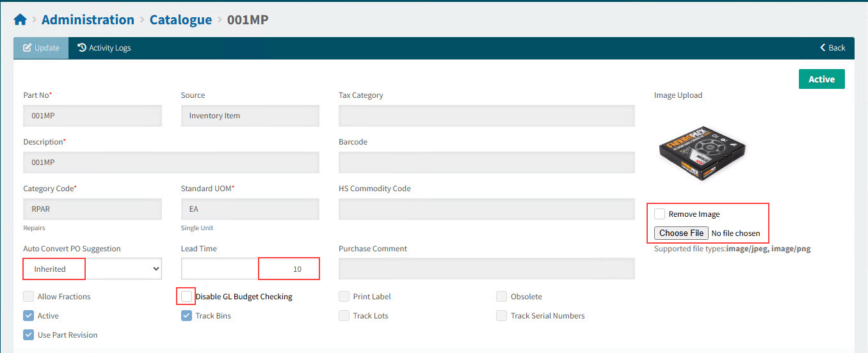The image size is (868, 353).
Task: Click the Purchase Comment field
Action: coord(486,269)
